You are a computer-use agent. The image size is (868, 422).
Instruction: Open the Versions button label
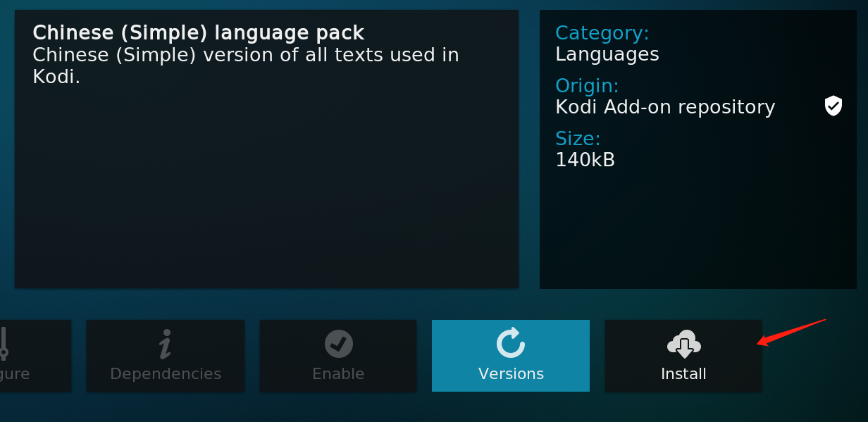511,373
